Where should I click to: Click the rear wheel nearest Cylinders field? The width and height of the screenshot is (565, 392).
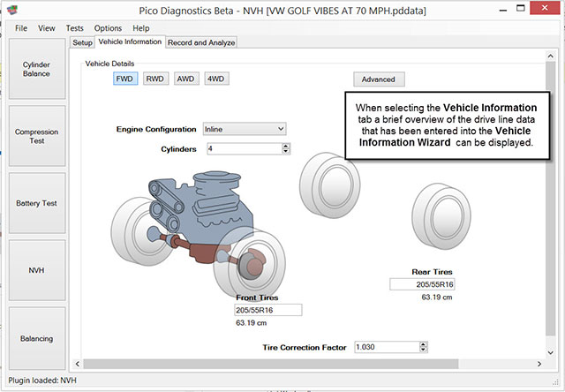click(x=330, y=185)
